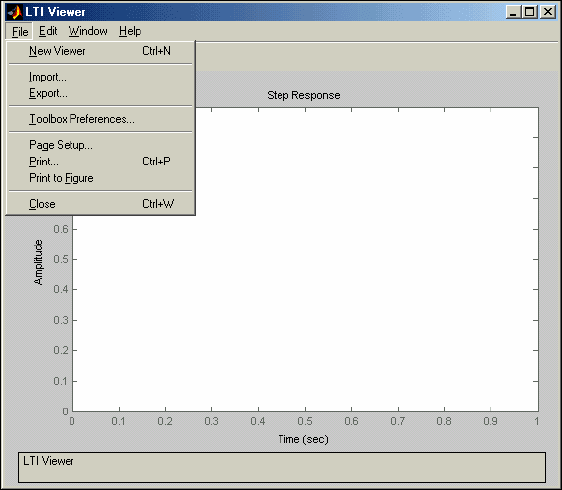Click the Time (sec) axis label
This screenshot has height=490, width=562.
303,439
